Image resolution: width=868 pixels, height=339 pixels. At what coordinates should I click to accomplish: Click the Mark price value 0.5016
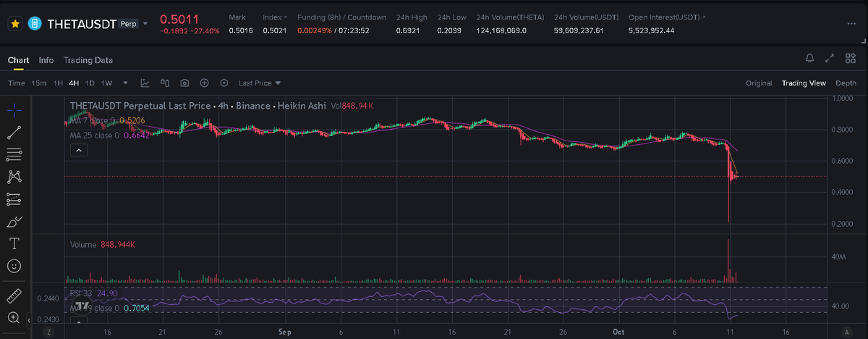(241, 30)
